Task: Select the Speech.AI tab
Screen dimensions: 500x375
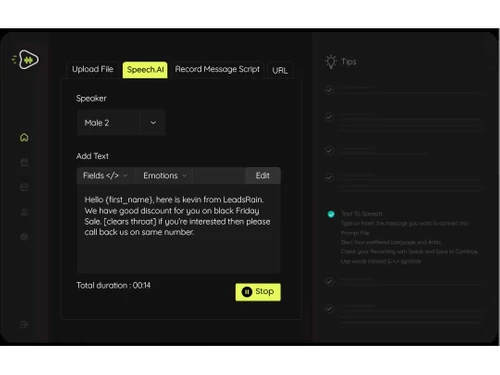Action: 145,70
